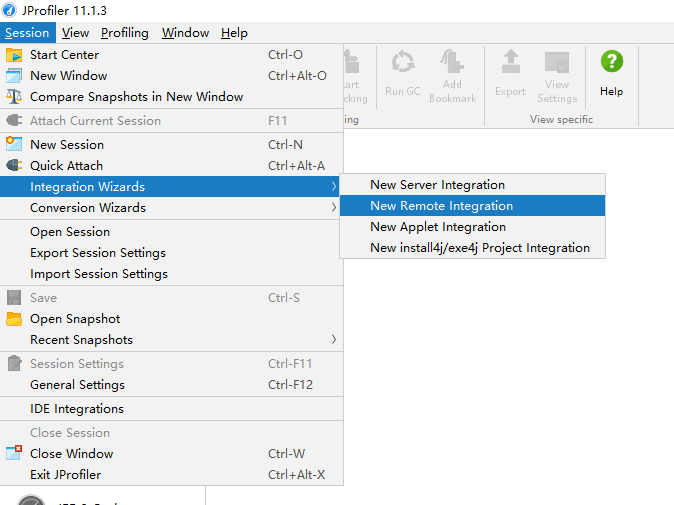
Task: Choose Import Session Settings
Action: tap(172, 274)
